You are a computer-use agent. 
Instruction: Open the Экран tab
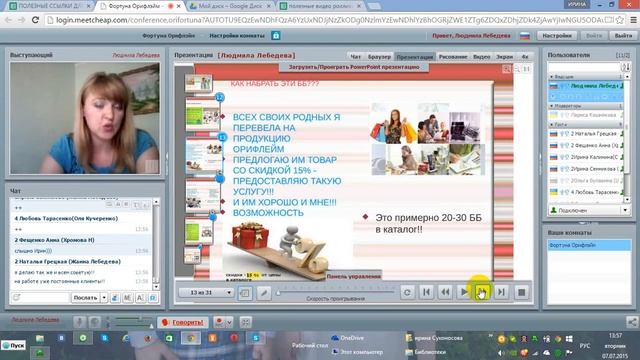[504, 57]
